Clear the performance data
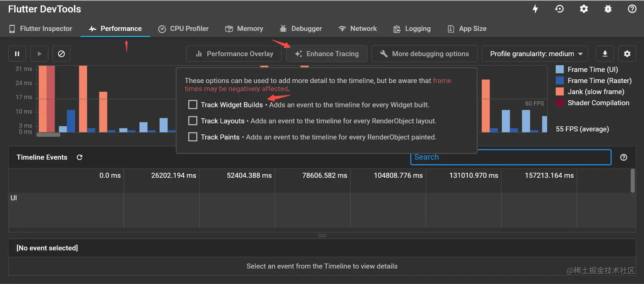The height and width of the screenshot is (284, 644). click(61, 54)
